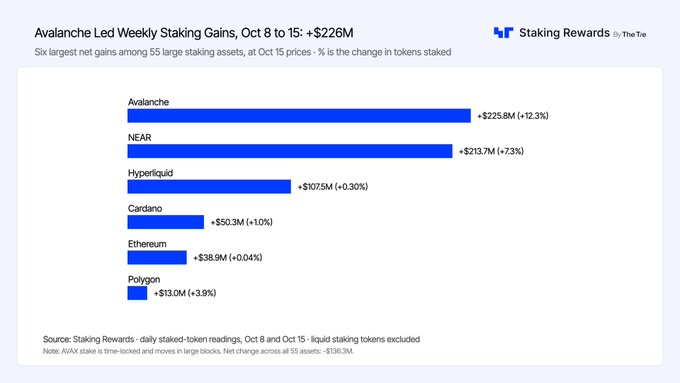This screenshot has height=383, width=680.
Task: Click the subtitle about six largest net gains
Action: pyautogui.click(x=243, y=52)
